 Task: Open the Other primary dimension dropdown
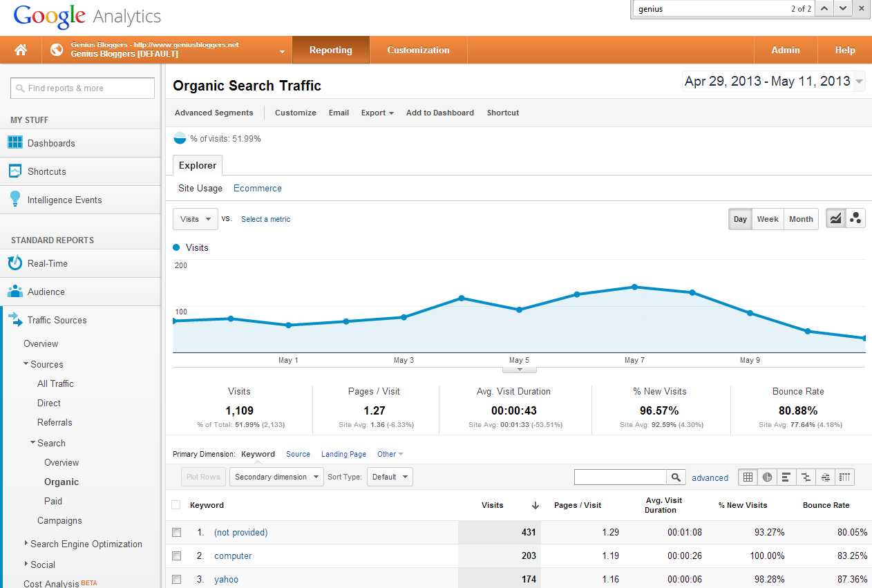390,454
